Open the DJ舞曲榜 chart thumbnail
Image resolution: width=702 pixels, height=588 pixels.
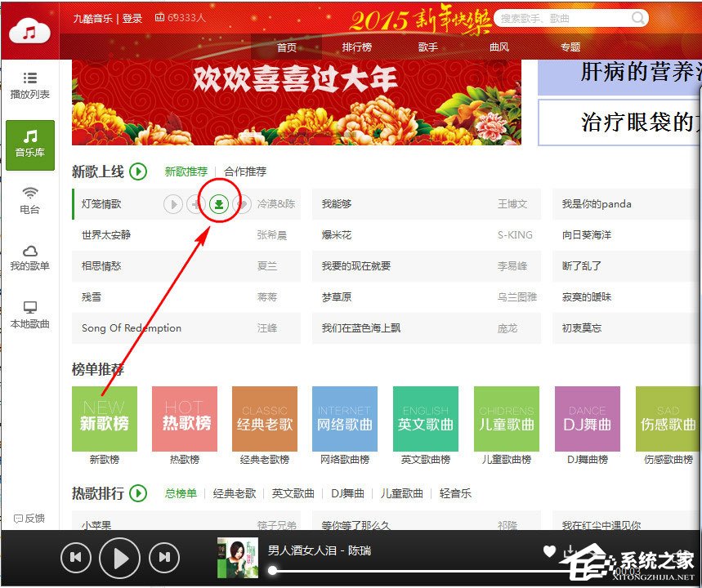[x=587, y=417]
